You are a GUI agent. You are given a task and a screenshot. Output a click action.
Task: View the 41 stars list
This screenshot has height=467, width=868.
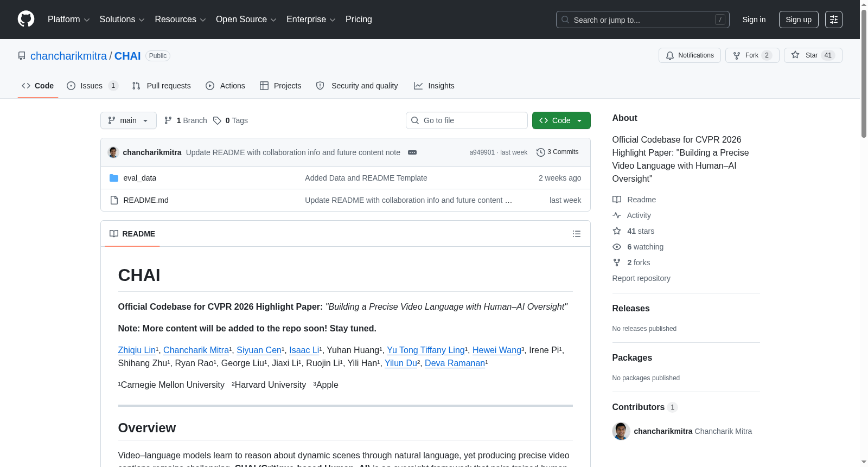tap(634, 231)
